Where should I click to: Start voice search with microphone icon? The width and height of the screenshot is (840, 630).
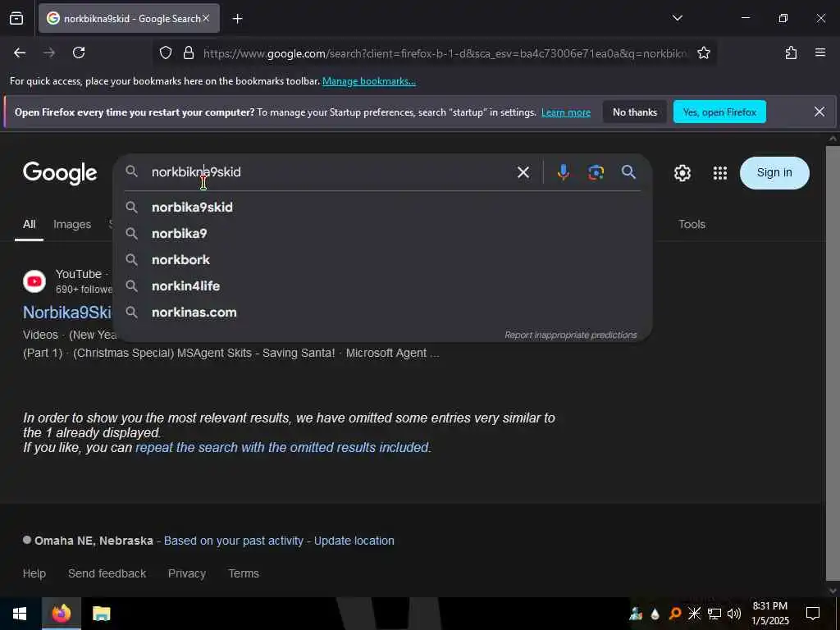tap(563, 172)
